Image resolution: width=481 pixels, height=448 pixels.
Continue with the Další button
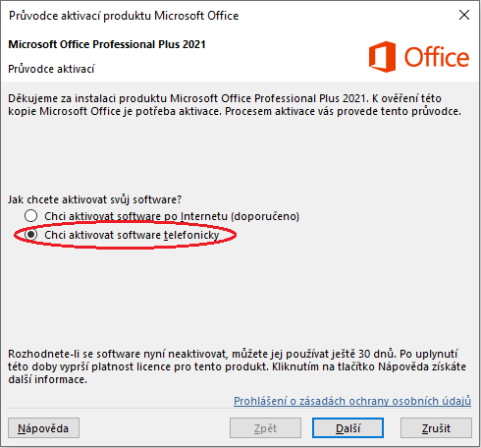[347, 427]
